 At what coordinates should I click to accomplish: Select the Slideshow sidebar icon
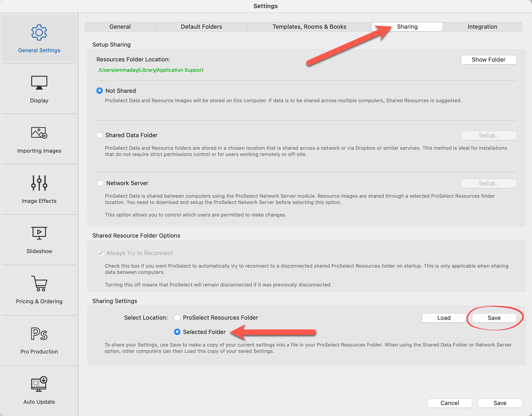click(39, 233)
